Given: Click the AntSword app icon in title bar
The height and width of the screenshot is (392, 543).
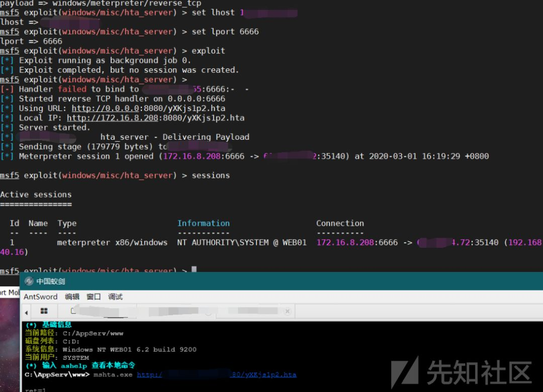Looking at the screenshot, I should (x=29, y=281).
